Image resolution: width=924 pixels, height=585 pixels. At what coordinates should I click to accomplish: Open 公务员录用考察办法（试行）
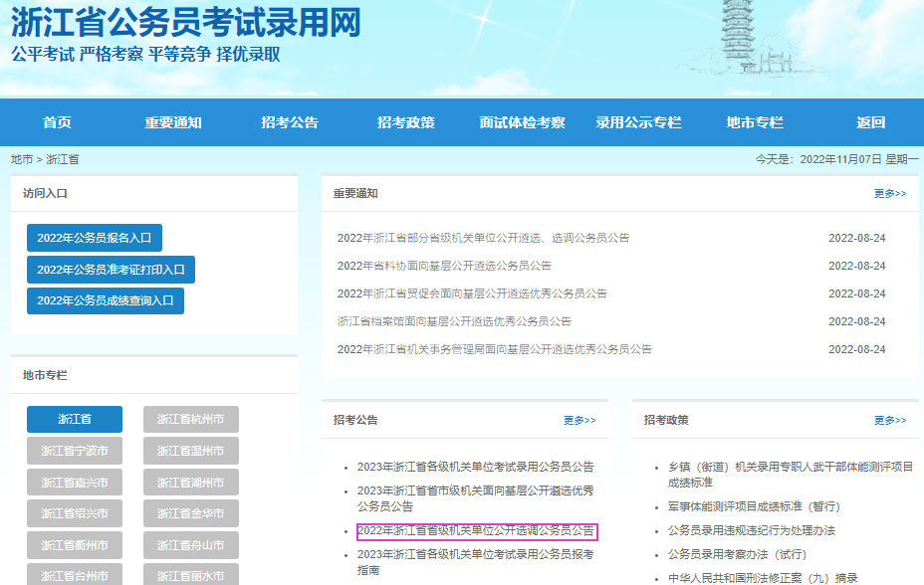(x=737, y=554)
